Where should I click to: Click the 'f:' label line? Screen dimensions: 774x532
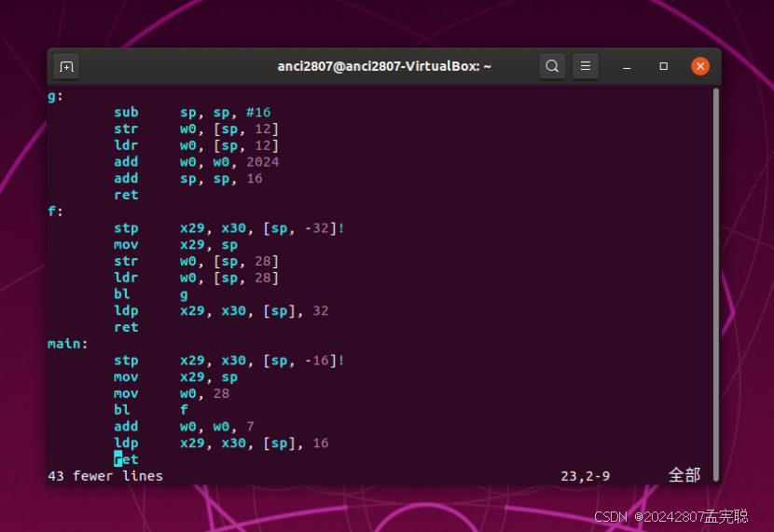55,211
